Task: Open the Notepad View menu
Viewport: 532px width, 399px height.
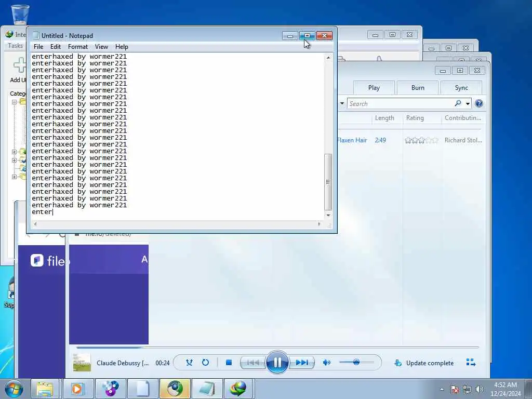Action: [101, 47]
